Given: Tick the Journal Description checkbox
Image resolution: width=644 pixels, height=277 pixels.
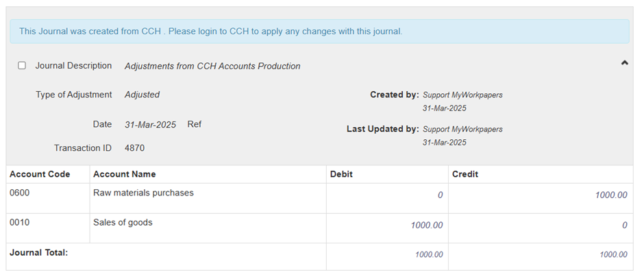Looking at the screenshot, I should [x=22, y=66].
